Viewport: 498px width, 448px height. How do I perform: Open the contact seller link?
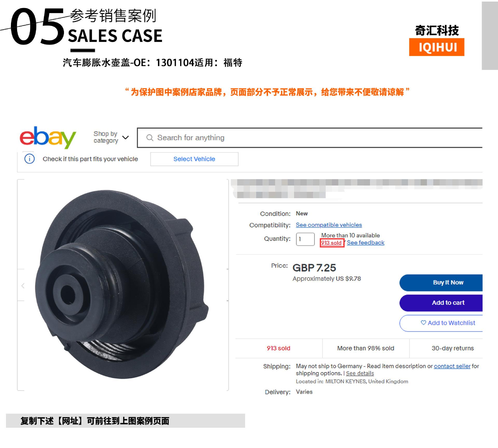point(452,366)
